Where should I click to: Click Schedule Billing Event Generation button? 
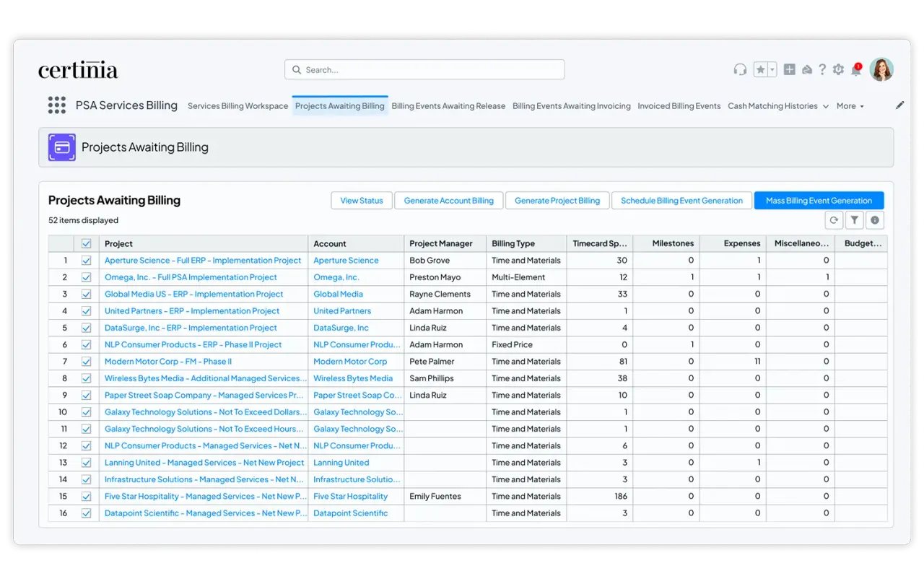coord(681,201)
